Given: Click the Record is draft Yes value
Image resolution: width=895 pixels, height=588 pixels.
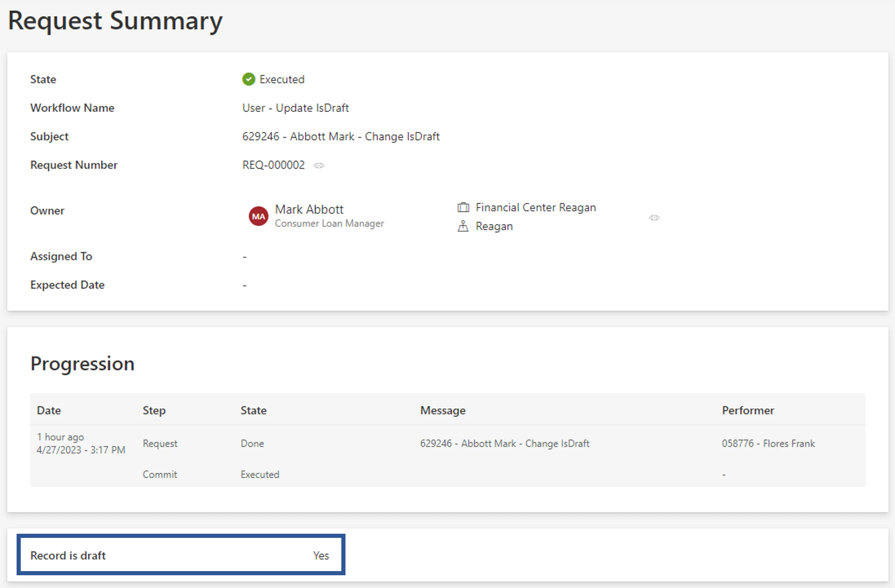Looking at the screenshot, I should tap(321, 555).
